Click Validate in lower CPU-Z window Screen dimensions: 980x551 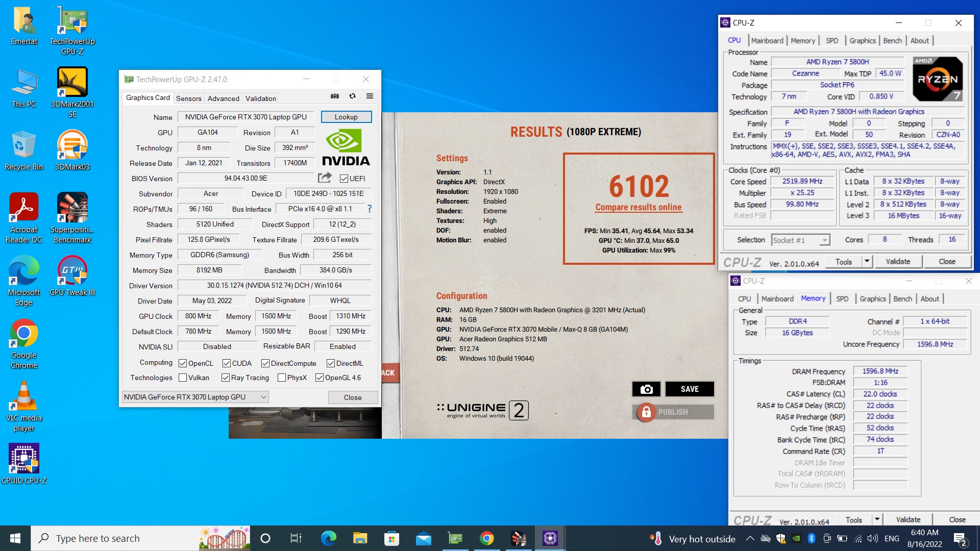(908, 519)
